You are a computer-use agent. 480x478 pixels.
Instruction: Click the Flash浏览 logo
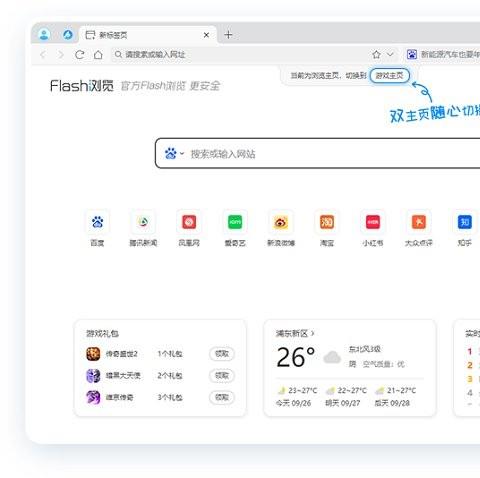pos(82,86)
